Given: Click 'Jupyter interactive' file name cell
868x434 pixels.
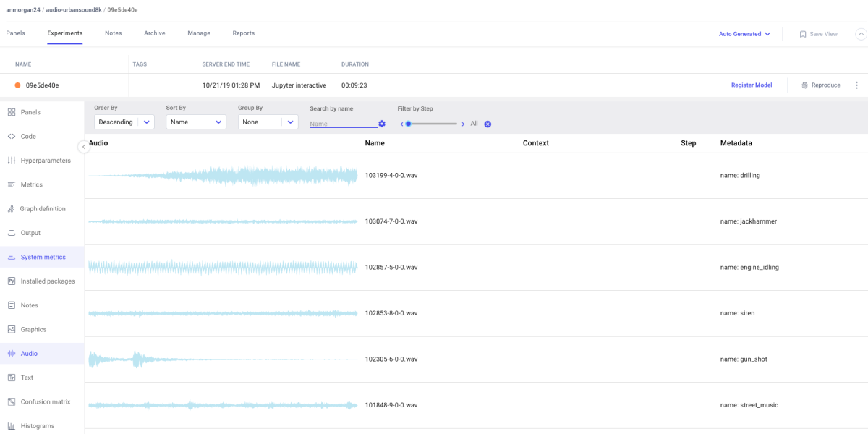Looking at the screenshot, I should (x=299, y=85).
